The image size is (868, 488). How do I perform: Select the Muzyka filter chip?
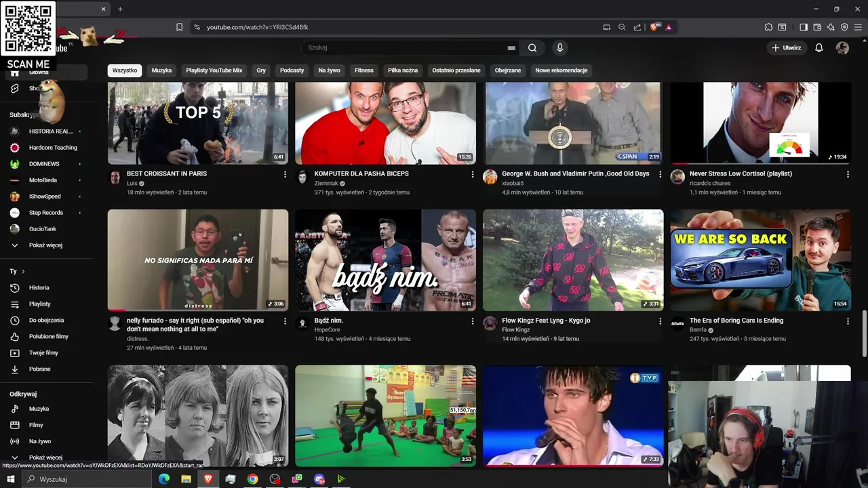pyautogui.click(x=161, y=70)
